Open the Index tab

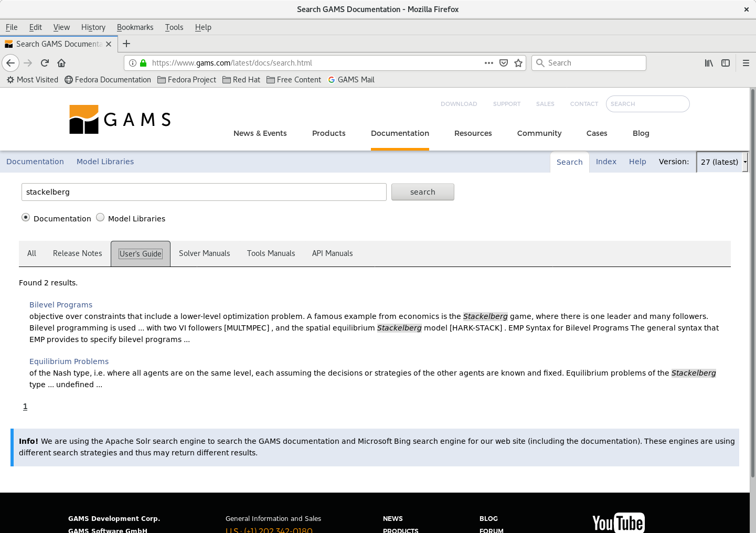pos(606,162)
